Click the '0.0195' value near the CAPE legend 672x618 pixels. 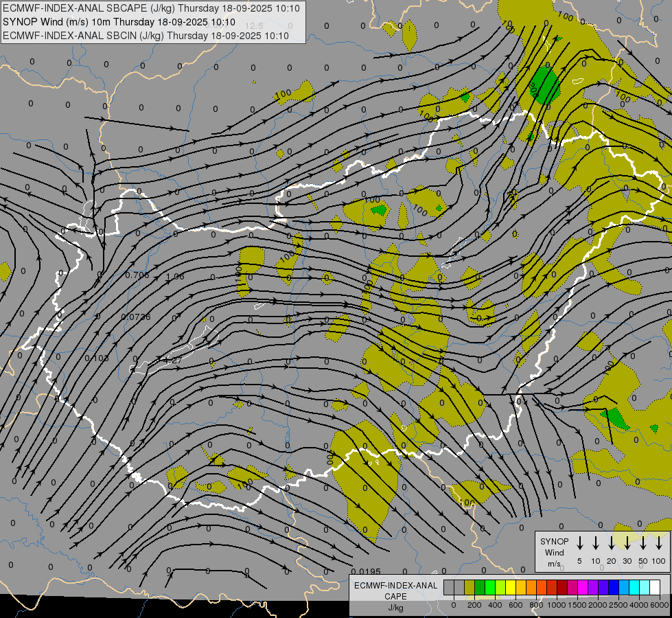tap(366, 571)
